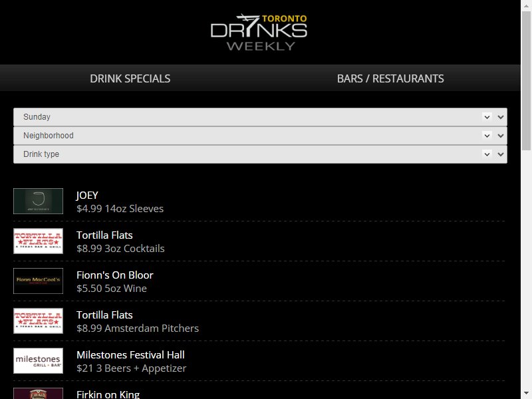
Task: Switch to the Bars / Restaurants tab
Action: 390,78
